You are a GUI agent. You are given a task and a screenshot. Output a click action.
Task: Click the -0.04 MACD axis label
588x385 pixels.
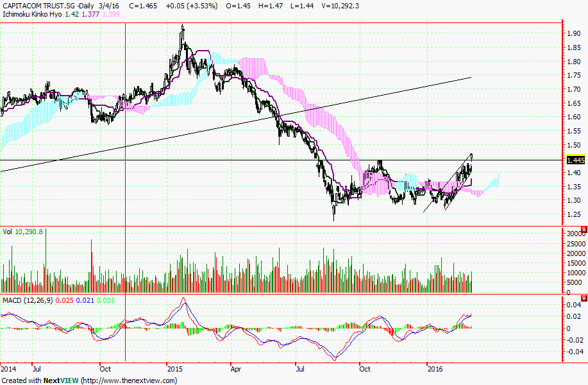[x=575, y=352]
